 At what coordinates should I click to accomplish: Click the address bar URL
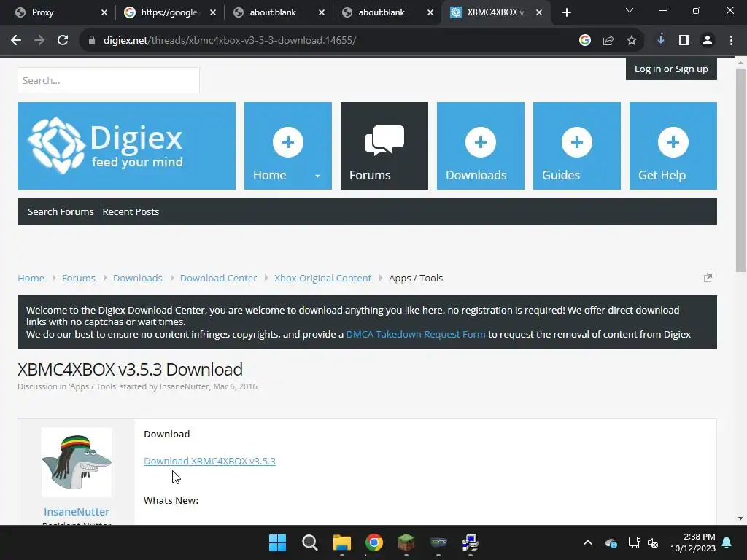point(230,41)
